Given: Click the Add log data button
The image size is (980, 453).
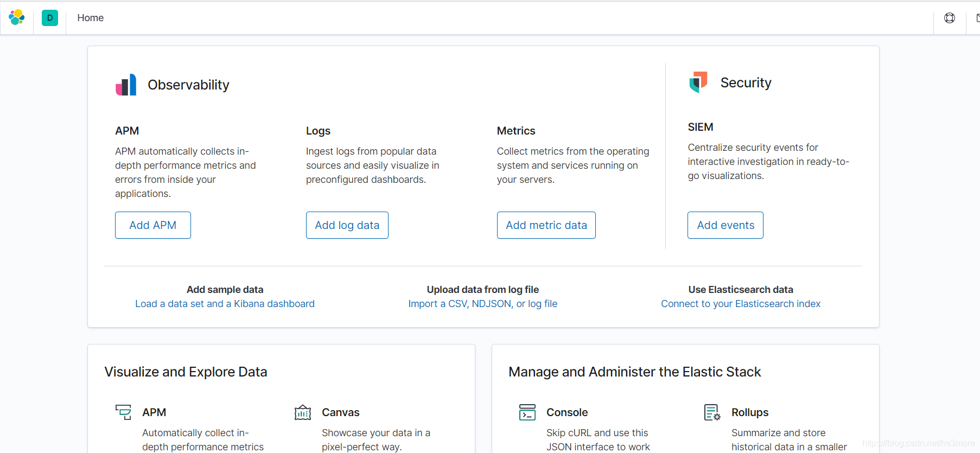Looking at the screenshot, I should pyautogui.click(x=347, y=225).
